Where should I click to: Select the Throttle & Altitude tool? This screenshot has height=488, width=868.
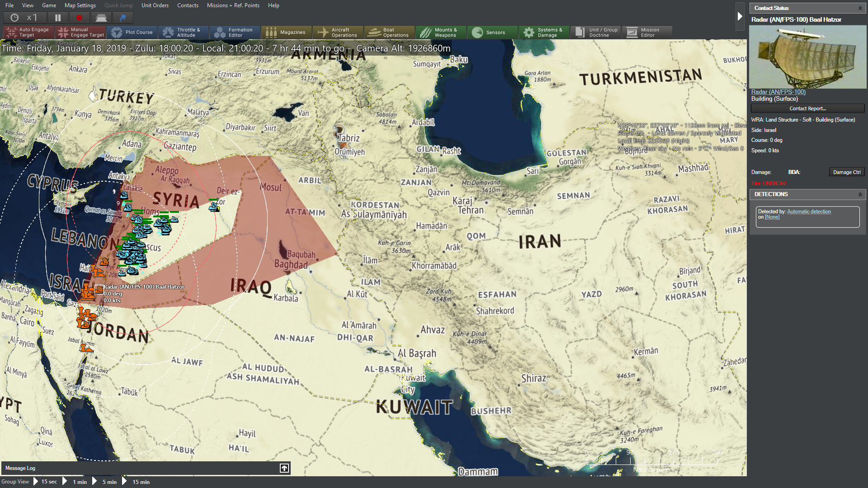click(184, 32)
